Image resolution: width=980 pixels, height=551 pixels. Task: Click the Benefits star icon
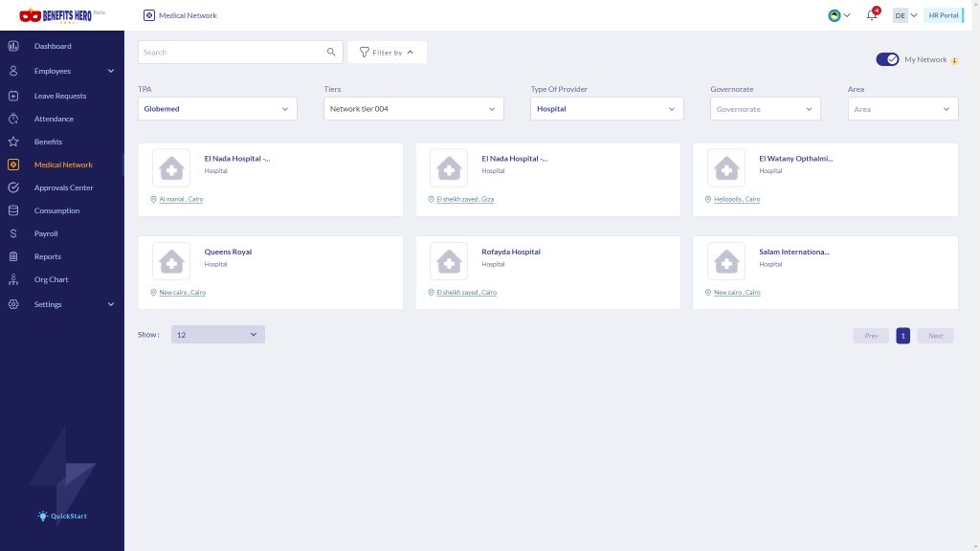pyautogui.click(x=13, y=142)
